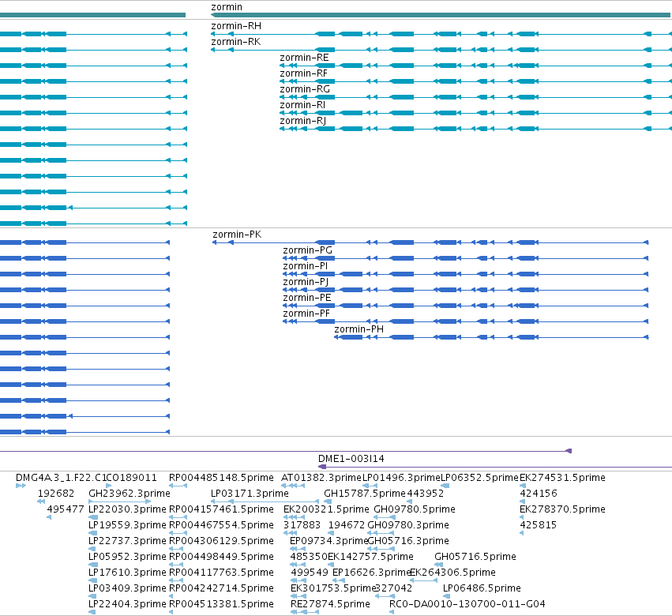Select the zormin-RJ transcript label
The width and height of the screenshot is (672, 616).
(x=303, y=122)
